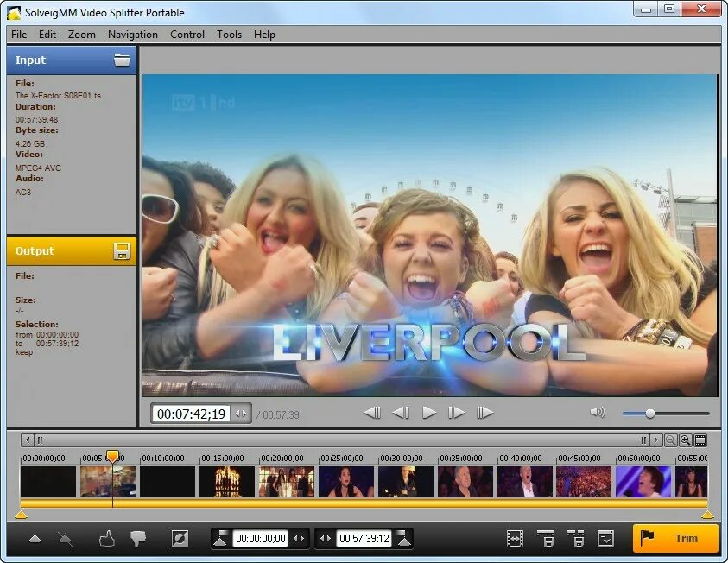Add a marker with the triangle icon

35,539
